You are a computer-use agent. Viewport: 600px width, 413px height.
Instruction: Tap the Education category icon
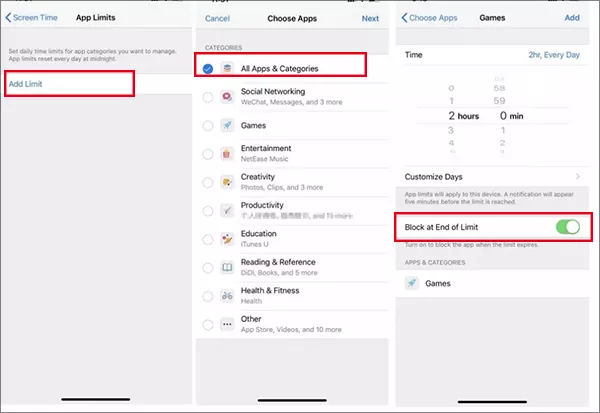(x=228, y=240)
